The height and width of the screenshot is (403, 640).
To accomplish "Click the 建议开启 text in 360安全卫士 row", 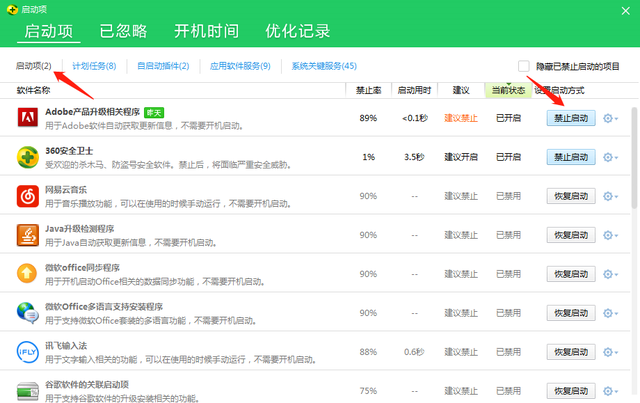I will [461, 157].
